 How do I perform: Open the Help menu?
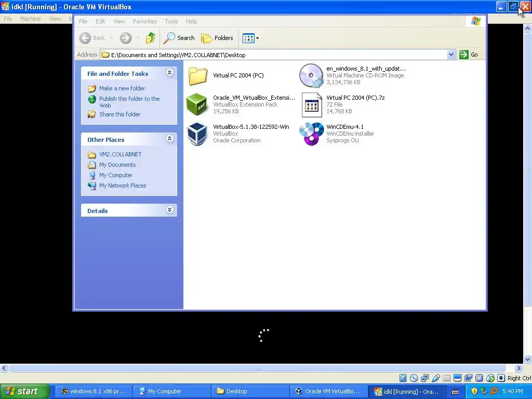tap(191, 21)
